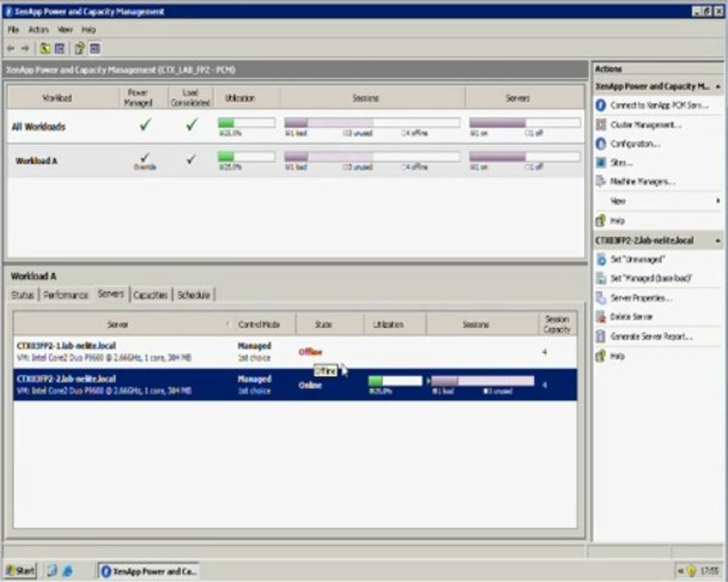Click the Back arrow in the toolbar
The width and height of the screenshot is (728, 582).
pyautogui.click(x=11, y=48)
